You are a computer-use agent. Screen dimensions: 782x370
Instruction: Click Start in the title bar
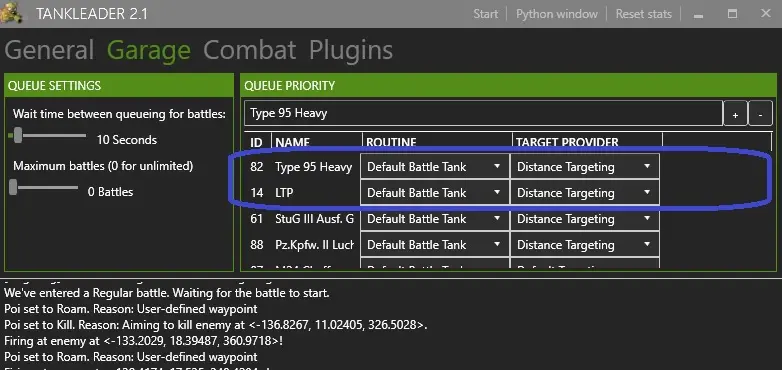(485, 14)
